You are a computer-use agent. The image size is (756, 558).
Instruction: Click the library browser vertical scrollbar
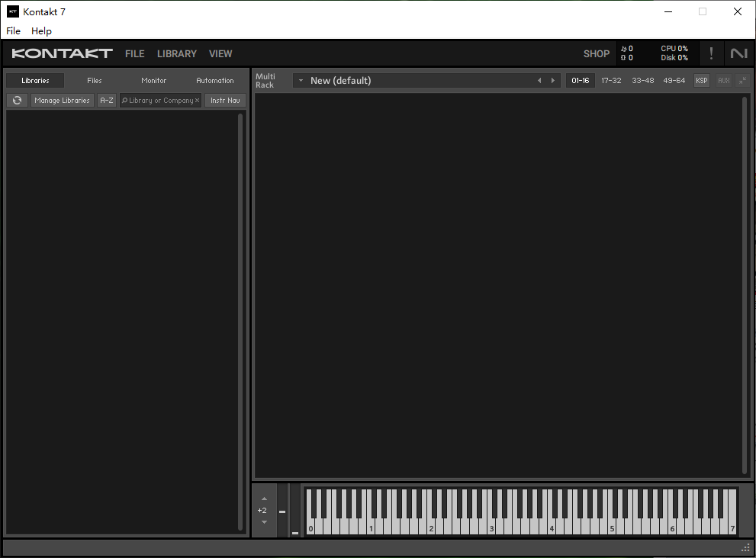point(240,322)
